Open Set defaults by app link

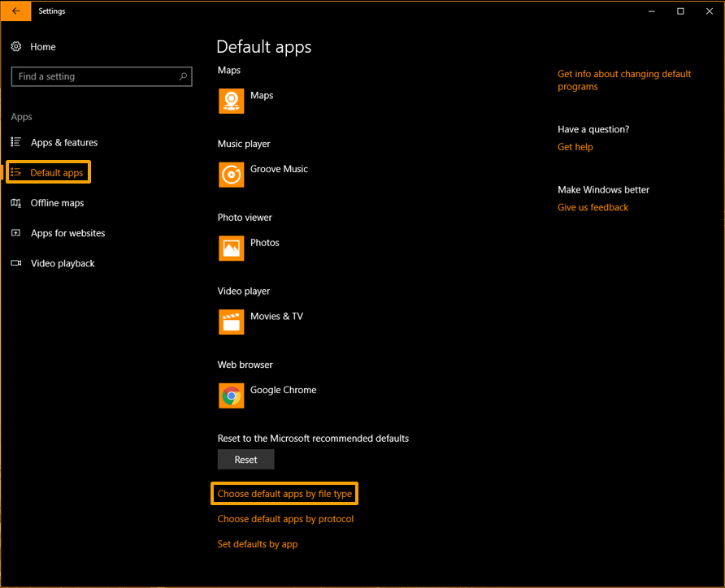[258, 544]
